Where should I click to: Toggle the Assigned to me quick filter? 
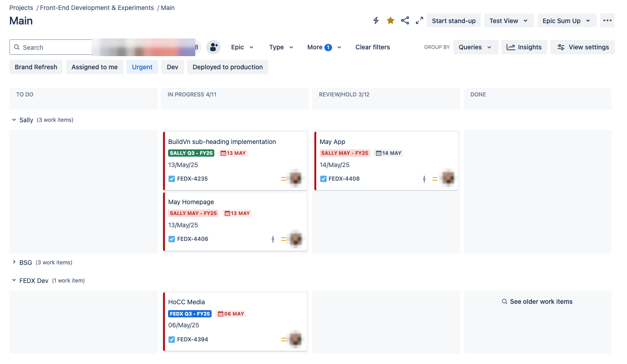coord(95,67)
